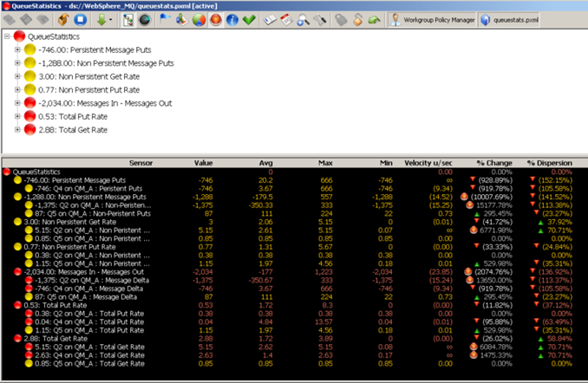Viewport: 588px width, 383px height.
Task: Select table row '87: Q5 on QM_A : Message Delta'
Action: [x=294, y=297]
